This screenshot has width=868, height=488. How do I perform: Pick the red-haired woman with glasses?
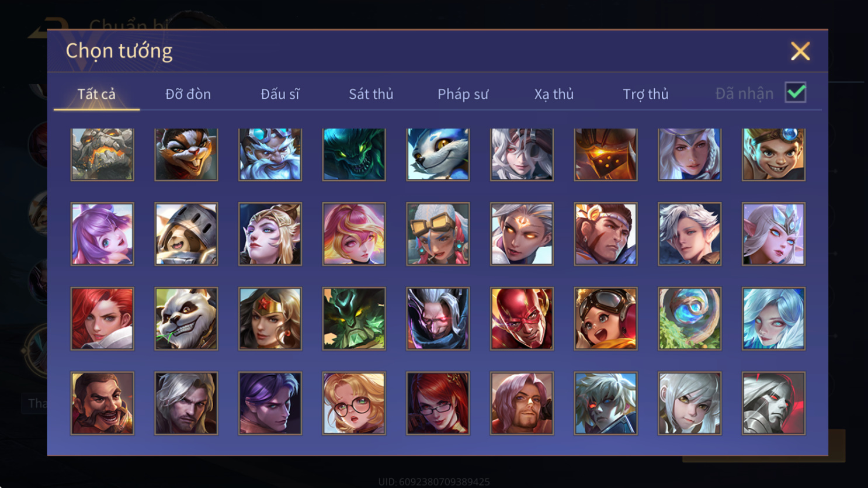click(438, 403)
